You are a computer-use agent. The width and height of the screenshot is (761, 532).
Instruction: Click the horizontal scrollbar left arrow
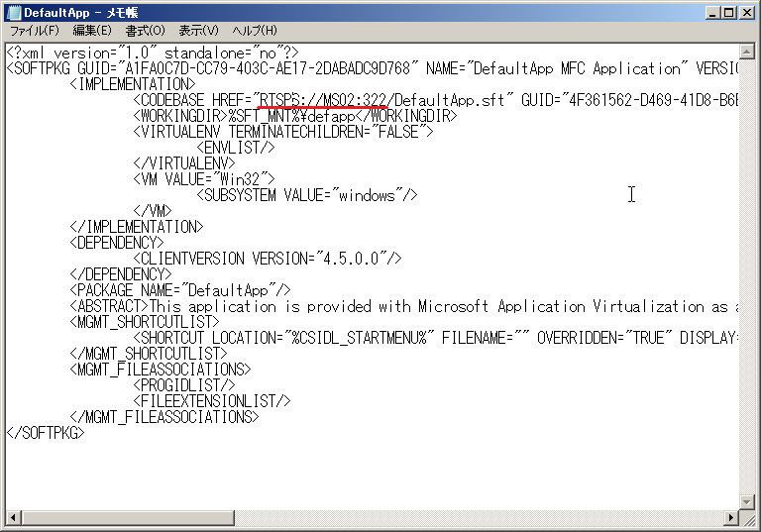coord(13,518)
